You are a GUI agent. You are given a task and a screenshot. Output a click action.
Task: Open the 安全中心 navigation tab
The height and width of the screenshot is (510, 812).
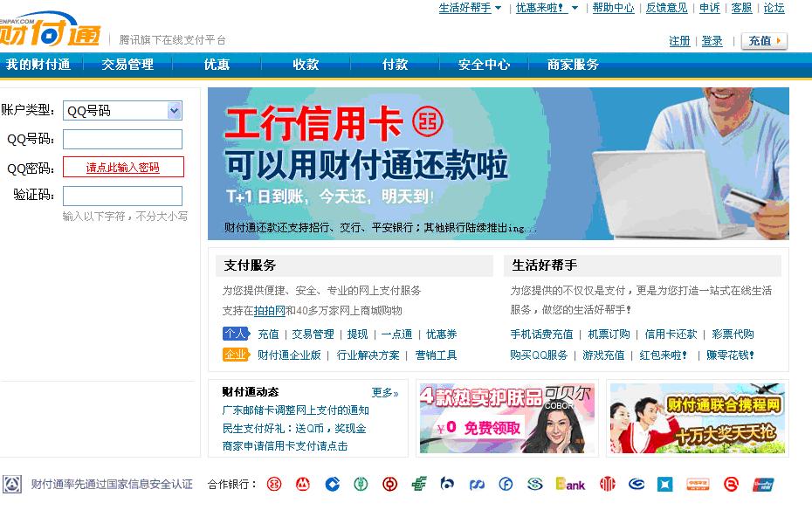click(485, 65)
